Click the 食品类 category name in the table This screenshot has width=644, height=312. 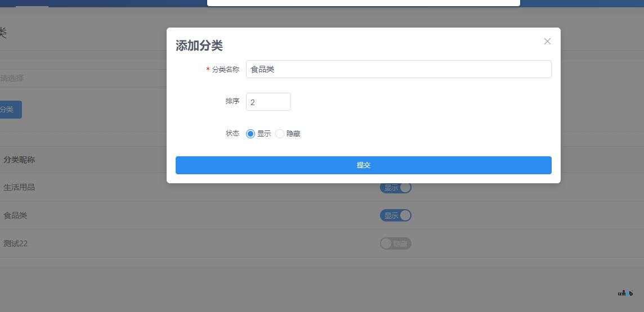coord(15,215)
